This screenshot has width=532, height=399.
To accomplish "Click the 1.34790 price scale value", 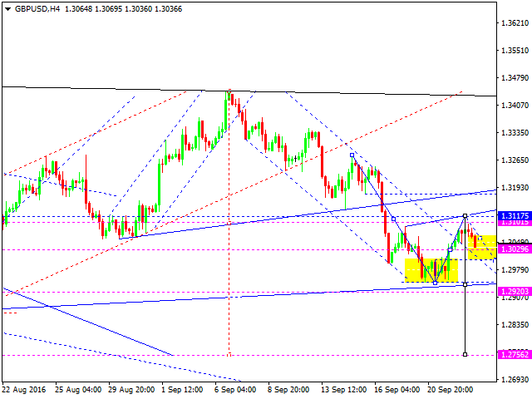I will (515, 78).
